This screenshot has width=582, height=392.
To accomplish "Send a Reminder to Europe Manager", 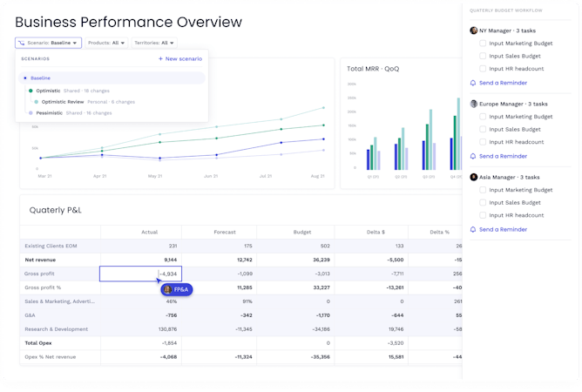I will 503,156.
